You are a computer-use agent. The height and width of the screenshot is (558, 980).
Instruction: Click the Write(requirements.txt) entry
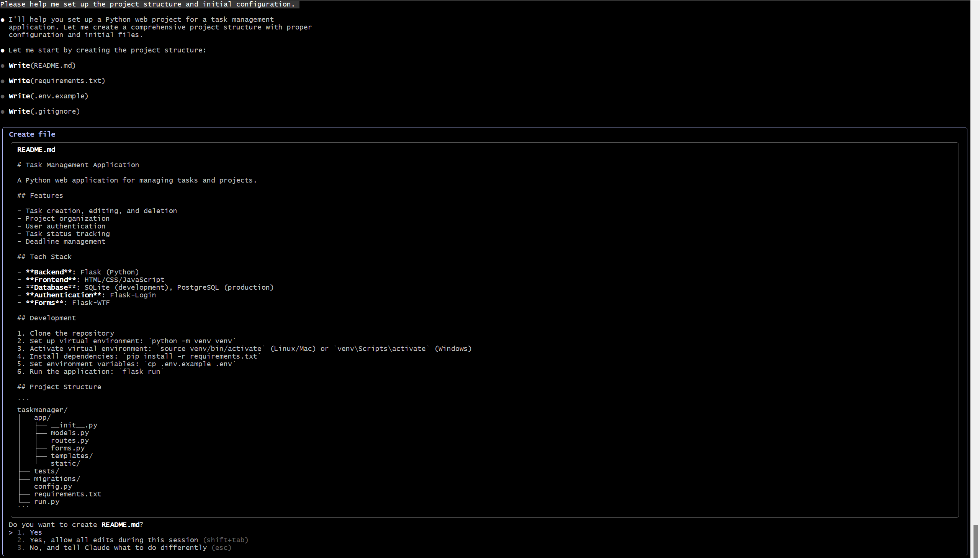coord(57,81)
